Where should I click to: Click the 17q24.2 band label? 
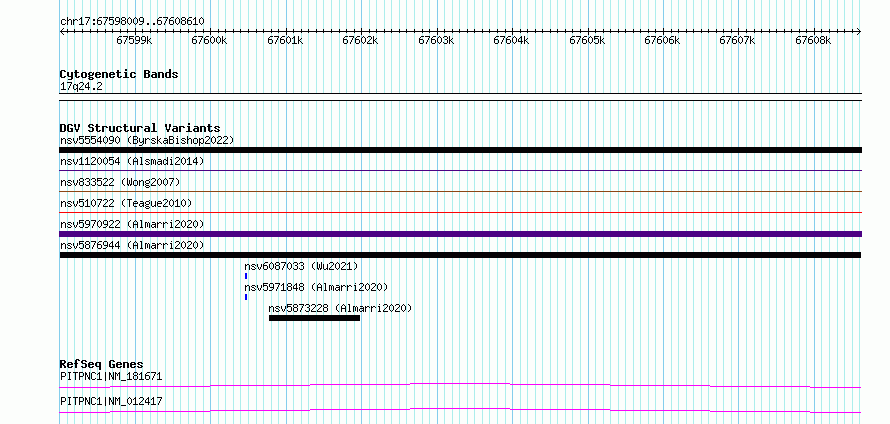(81, 87)
